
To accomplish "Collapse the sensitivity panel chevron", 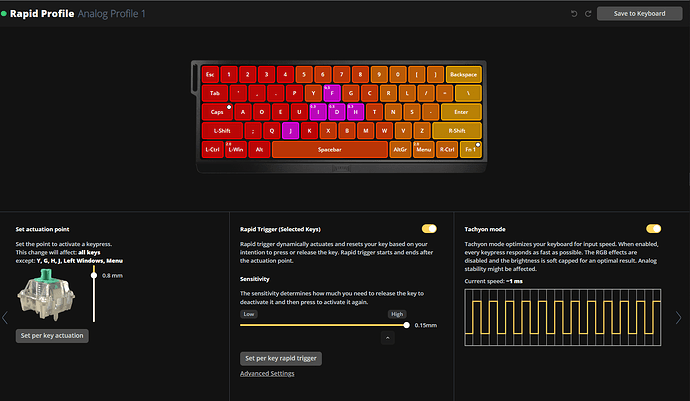I will tap(388, 339).
